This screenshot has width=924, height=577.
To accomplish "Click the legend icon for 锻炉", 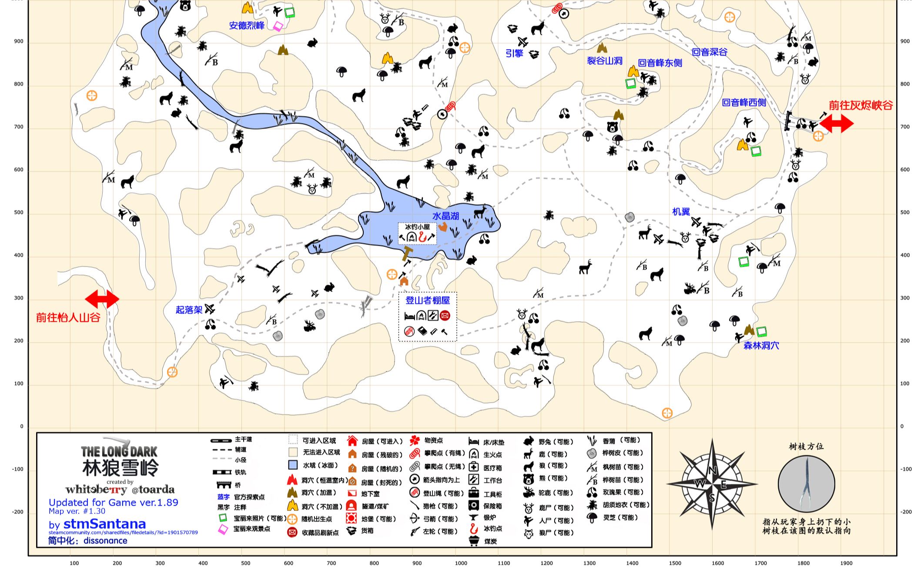I will (474, 517).
